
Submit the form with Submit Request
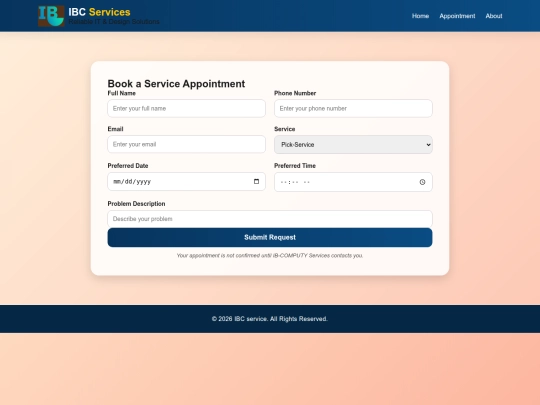click(x=270, y=237)
